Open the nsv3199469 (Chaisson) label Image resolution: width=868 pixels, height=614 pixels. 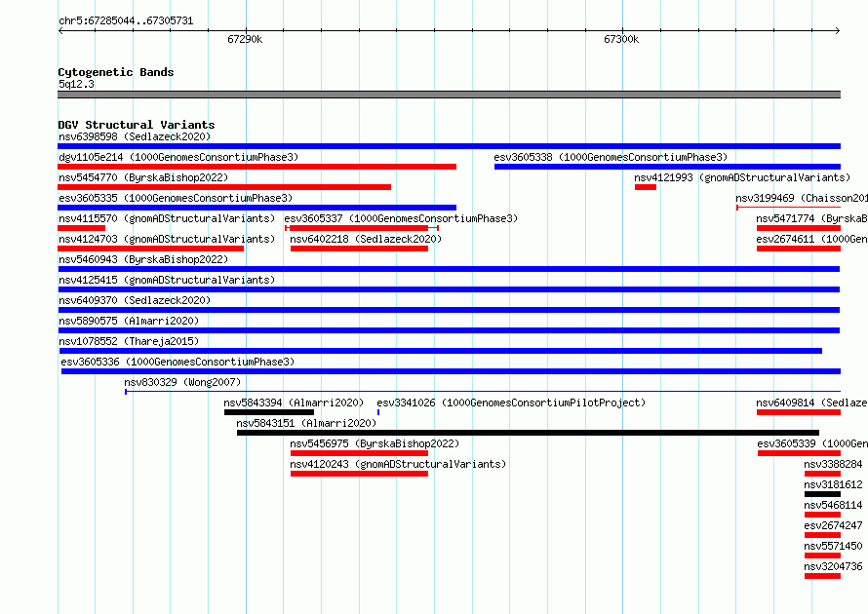802,198
